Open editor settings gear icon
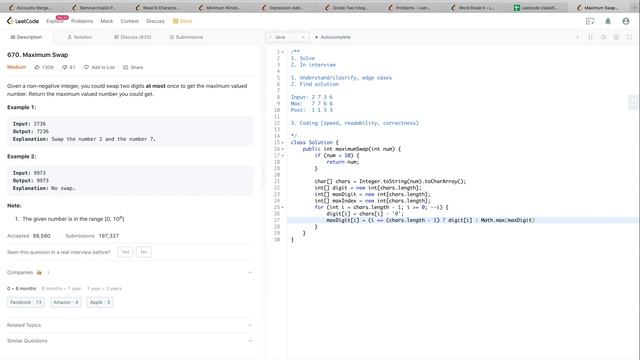 (616, 37)
